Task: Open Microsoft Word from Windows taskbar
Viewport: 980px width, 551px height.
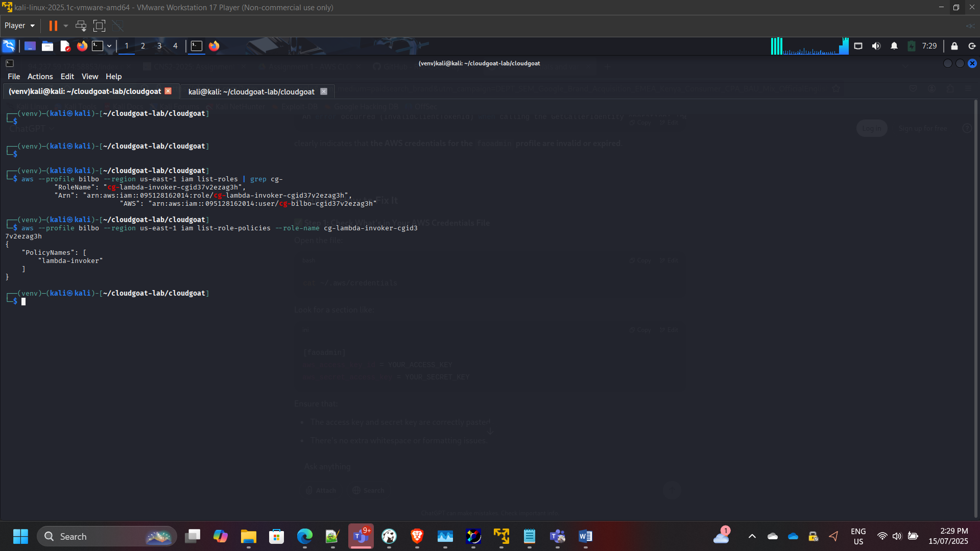Action: pyautogui.click(x=585, y=536)
